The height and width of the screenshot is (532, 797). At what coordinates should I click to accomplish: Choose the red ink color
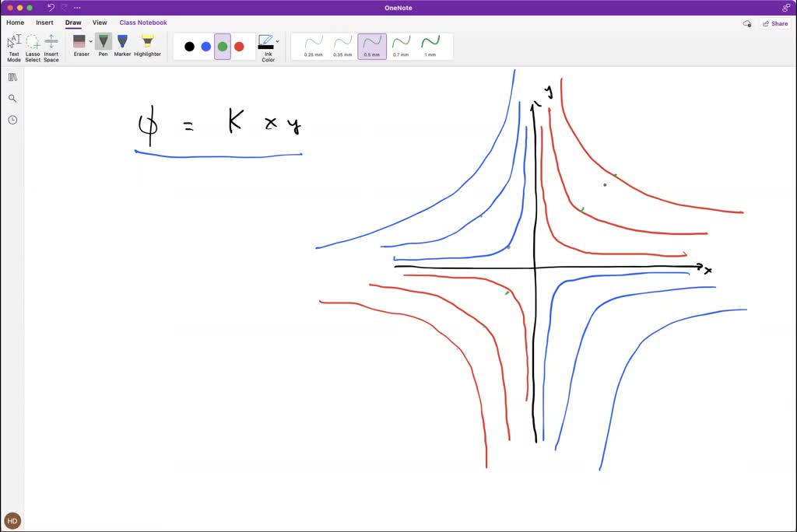[239, 47]
